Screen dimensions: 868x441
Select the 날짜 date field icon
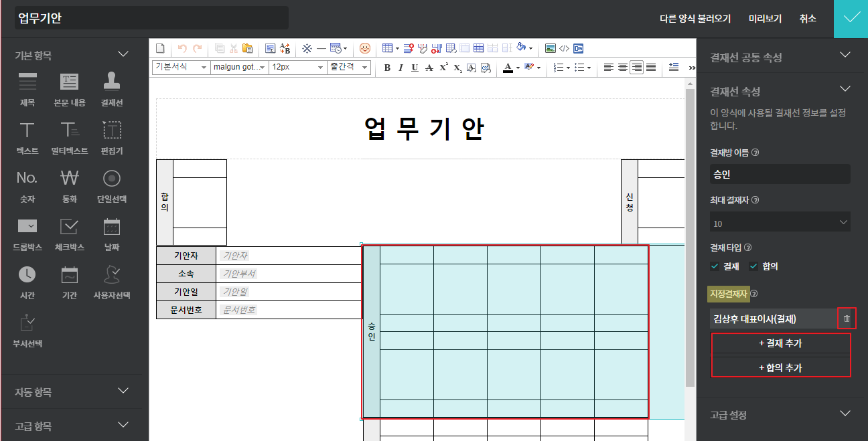(112, 228)
